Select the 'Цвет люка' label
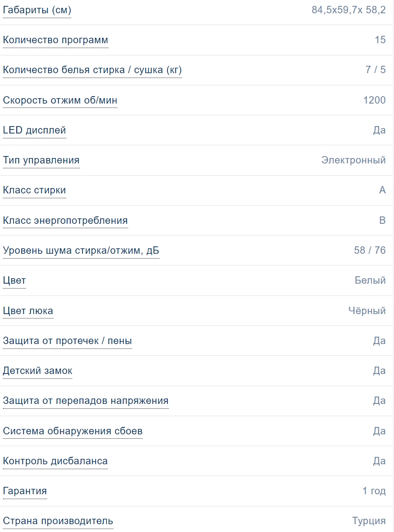This screenshot has height=532, width=394. click(28, 311)
